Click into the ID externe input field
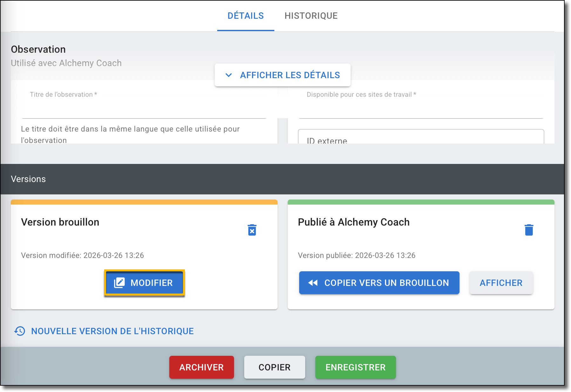571x392 pixels. coord(421,138)
